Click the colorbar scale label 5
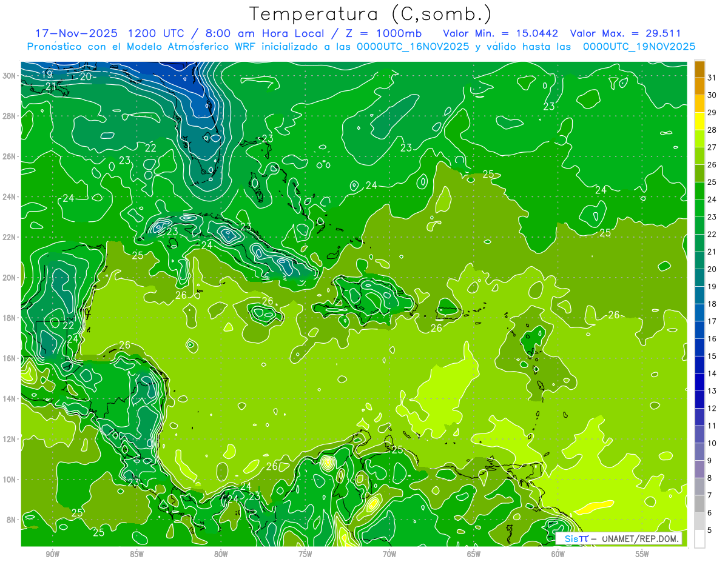 710,530
